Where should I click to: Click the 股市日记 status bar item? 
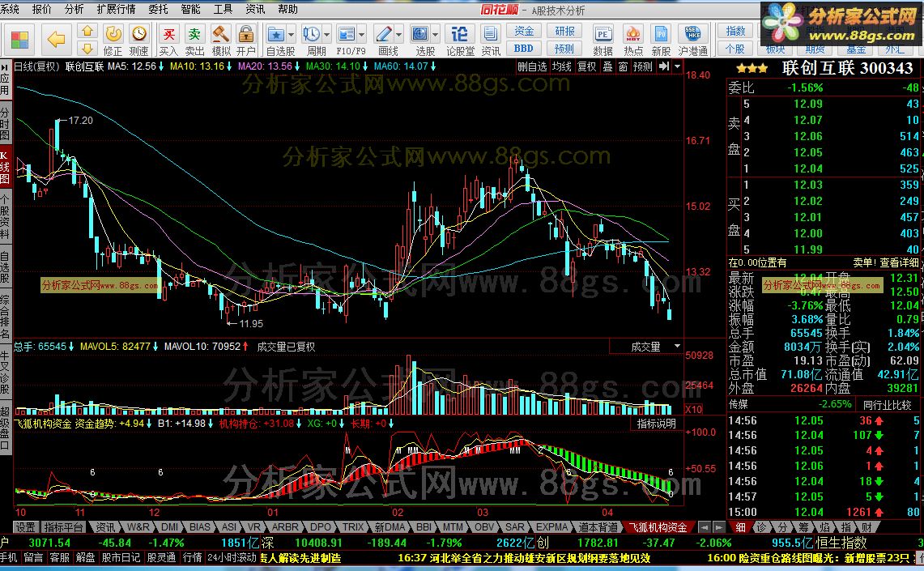pyautogui.click(x=121, y=557)
